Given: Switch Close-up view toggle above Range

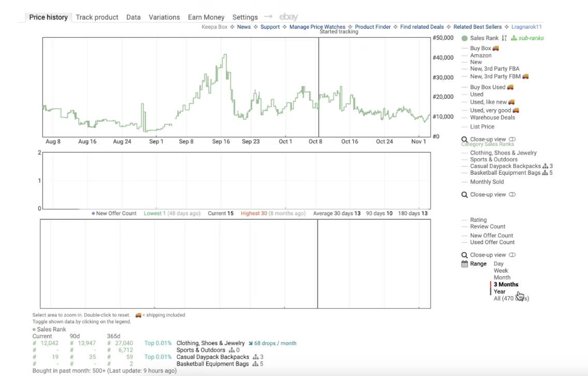Looking at the screenshot, I should pyautogui.click(x=512, y=255).
